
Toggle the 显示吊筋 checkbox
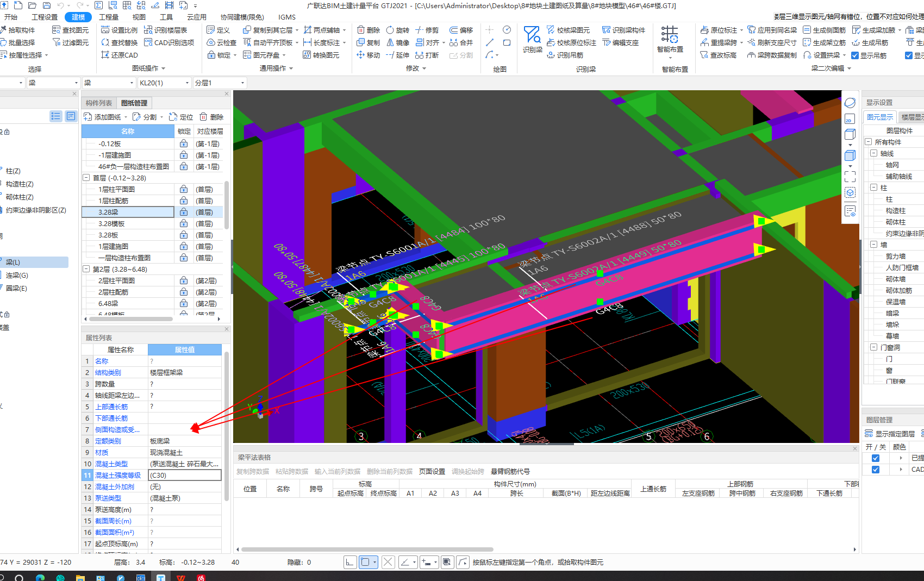[x=855, y=55]
